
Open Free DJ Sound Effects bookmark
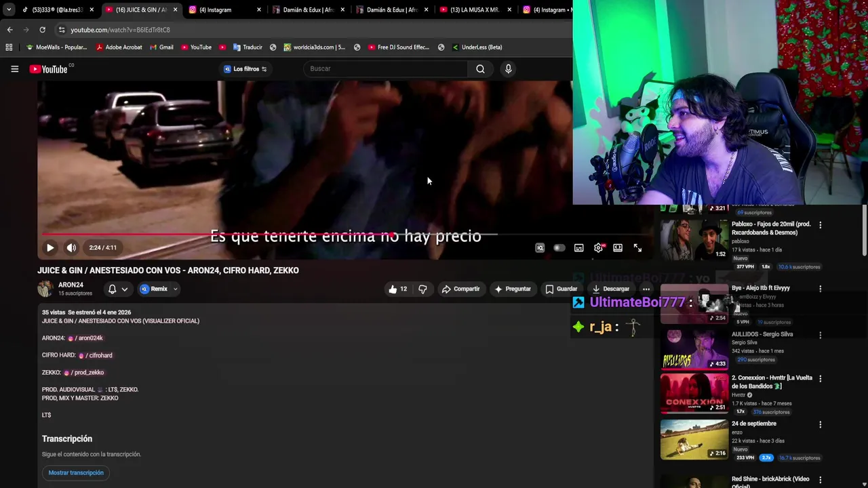pyautogui.click(x=399, y=47)
